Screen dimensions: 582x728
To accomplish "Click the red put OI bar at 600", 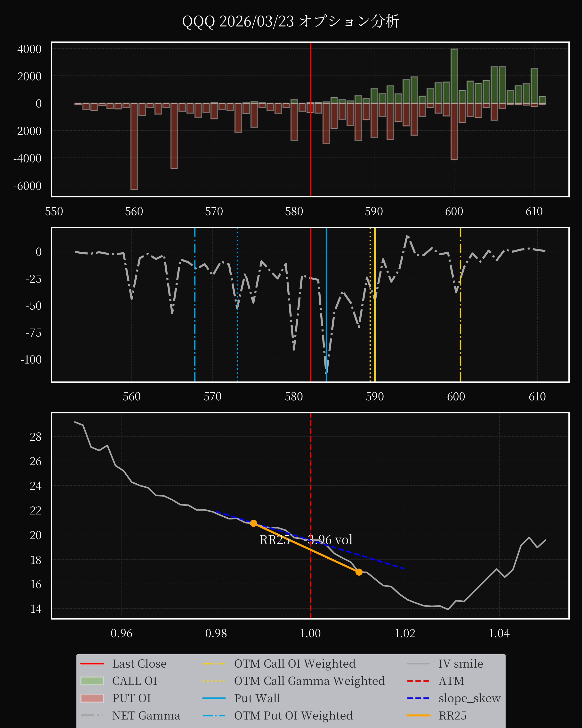I will click(x=454, y=131).
